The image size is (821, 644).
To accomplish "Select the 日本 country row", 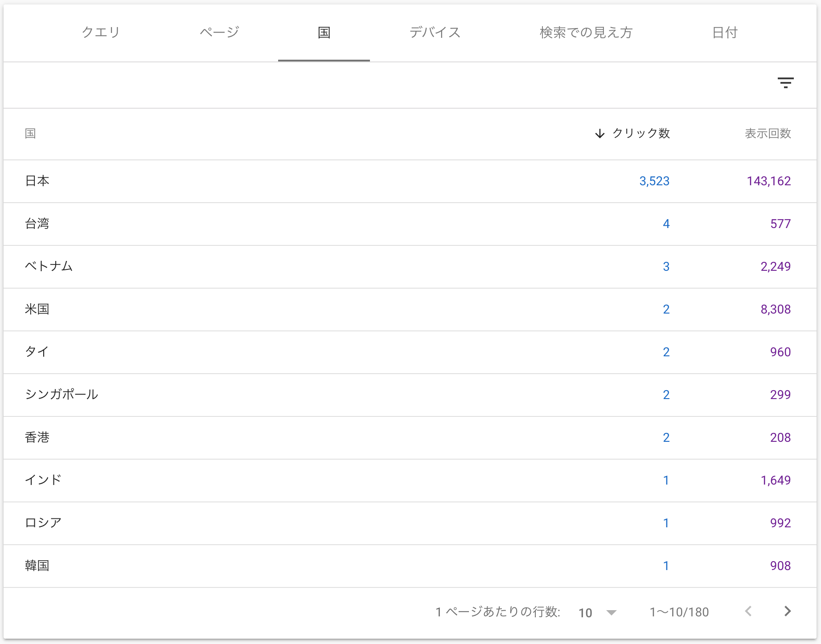I will [x=37, y=181].
